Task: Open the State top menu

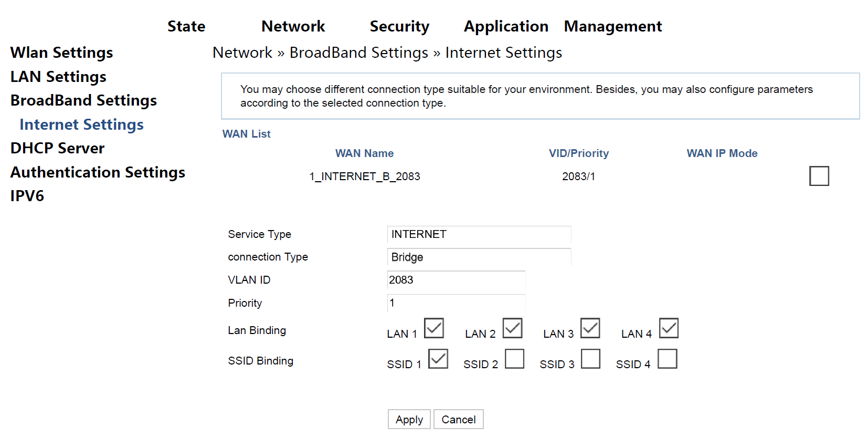Action: [x=186, y=26]
